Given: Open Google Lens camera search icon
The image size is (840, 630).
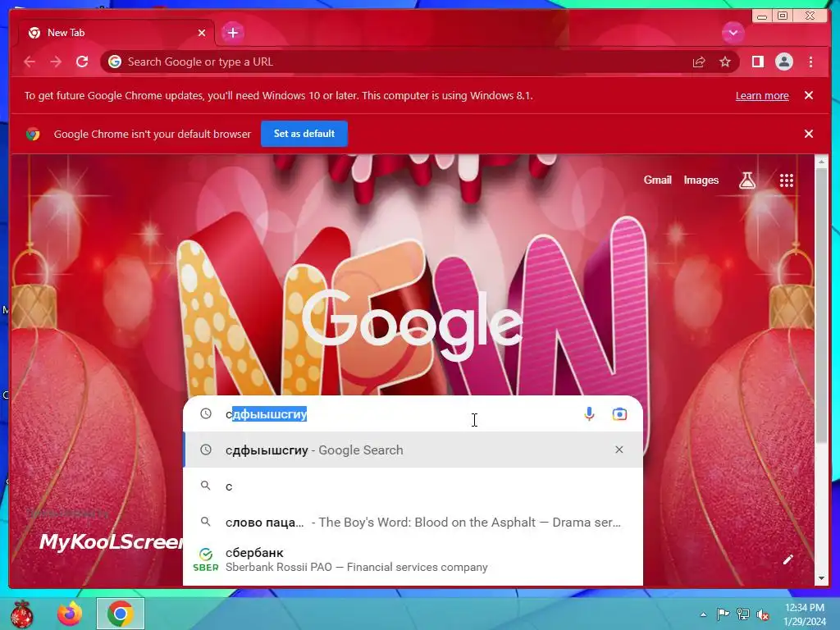Looking at the screenshot, I should [619, 414].
